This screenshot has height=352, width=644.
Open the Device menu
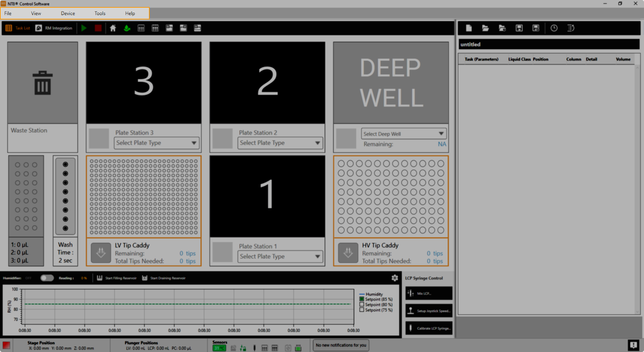pos(68,13)
